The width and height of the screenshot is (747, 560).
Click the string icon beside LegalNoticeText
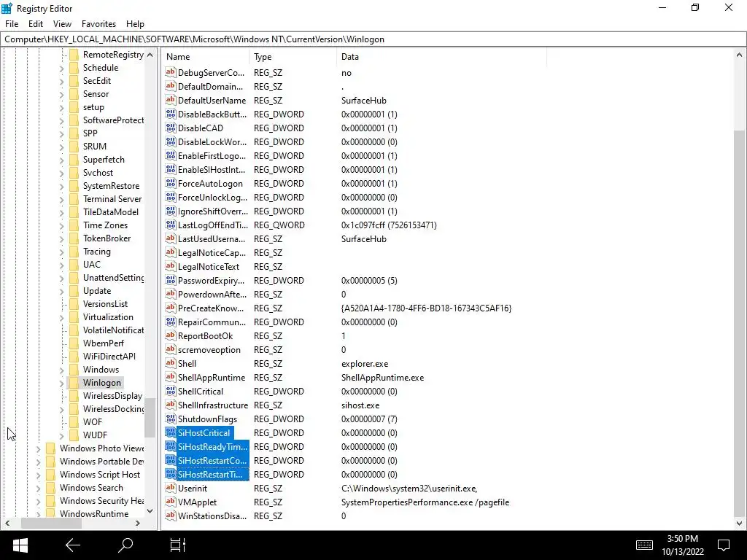171,266
